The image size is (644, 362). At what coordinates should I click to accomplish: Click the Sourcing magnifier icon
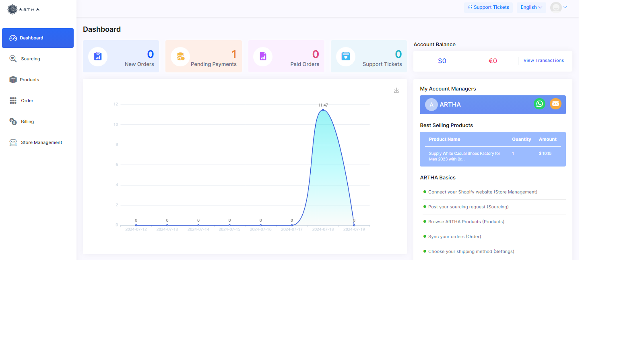13,59
